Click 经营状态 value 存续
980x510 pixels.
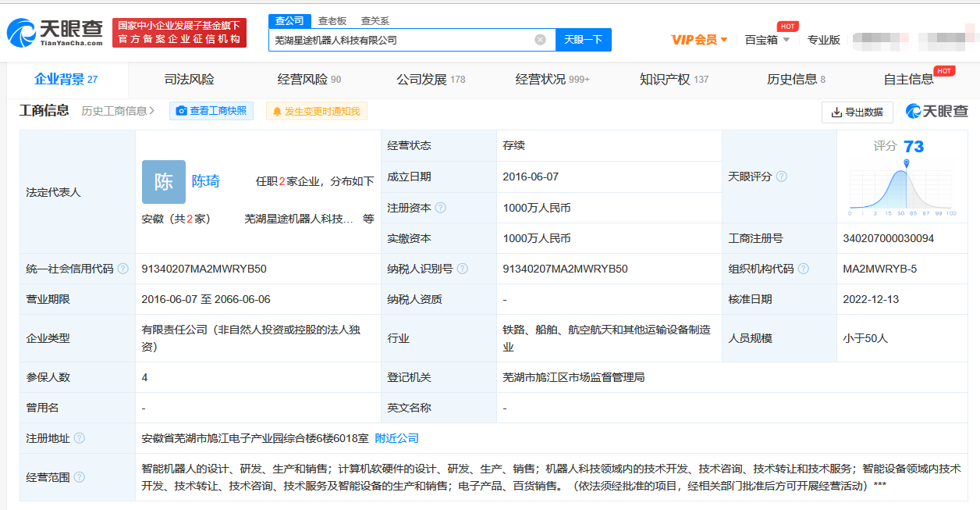click(x=513, y=146)
